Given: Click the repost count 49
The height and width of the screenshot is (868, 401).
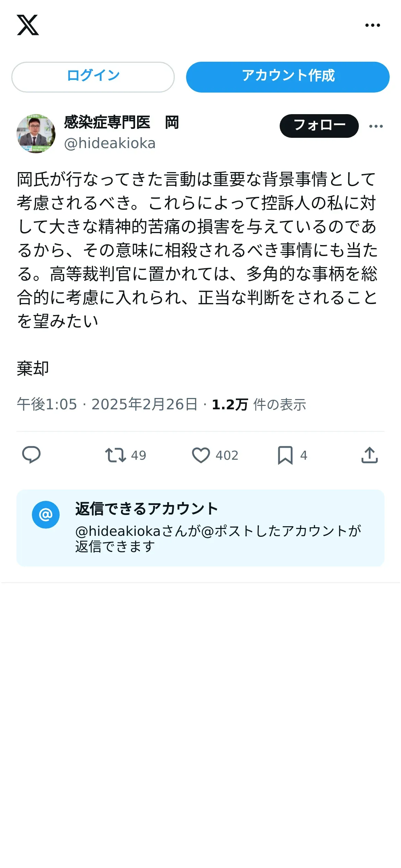Looking at the screenshot, I should 139,455.
